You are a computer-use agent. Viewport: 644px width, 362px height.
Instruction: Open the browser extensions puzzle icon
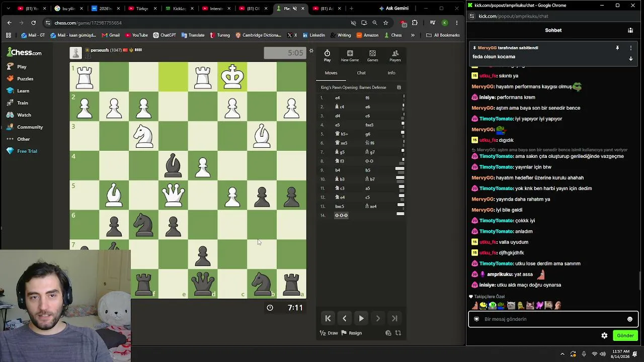415,23
